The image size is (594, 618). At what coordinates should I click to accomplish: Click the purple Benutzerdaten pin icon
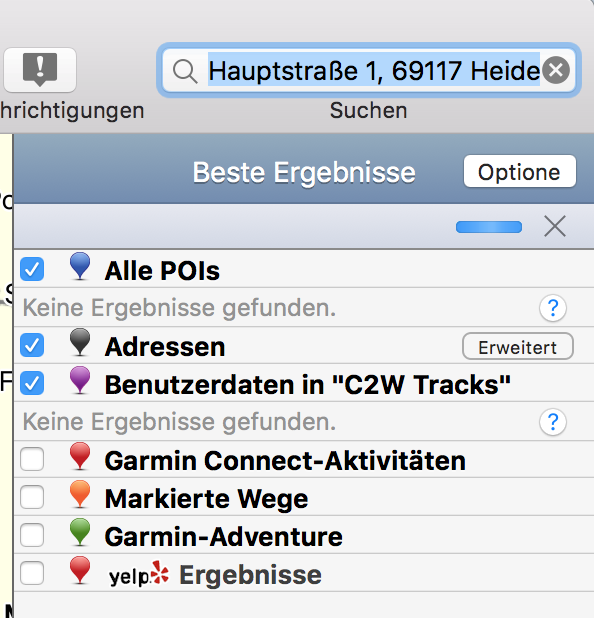point(80,380)
